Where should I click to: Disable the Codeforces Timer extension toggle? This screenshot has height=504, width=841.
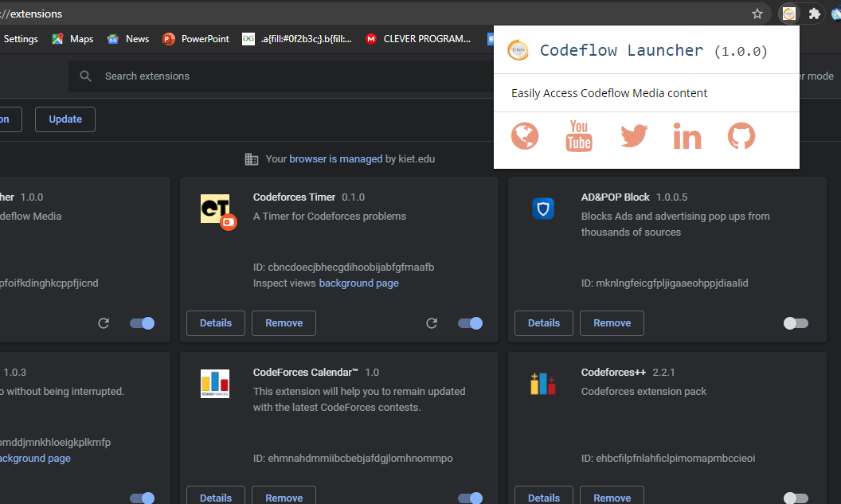click(471, 323)
